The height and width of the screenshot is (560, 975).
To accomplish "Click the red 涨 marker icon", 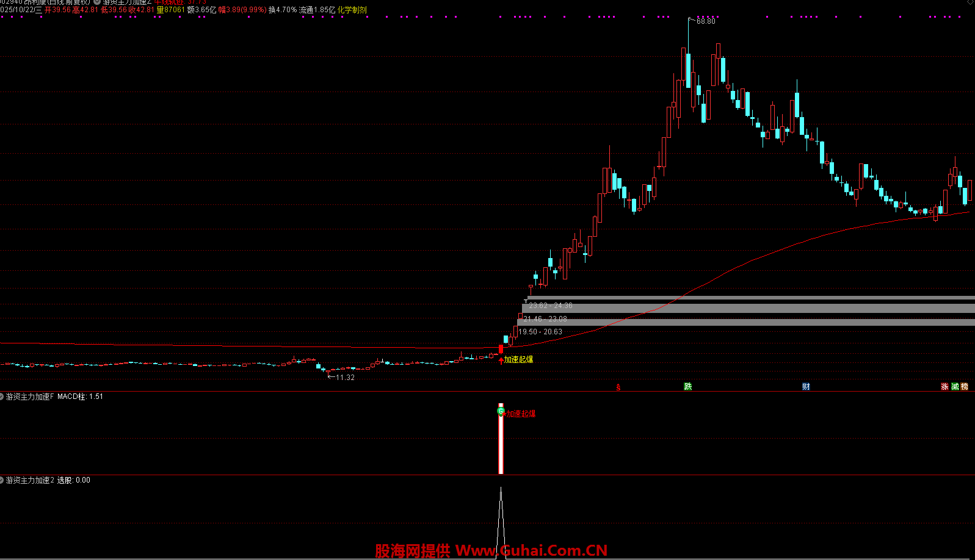I will [944, 386].
